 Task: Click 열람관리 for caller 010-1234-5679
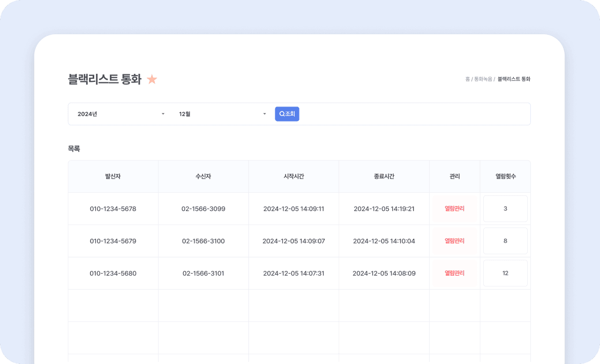(454, 241)
